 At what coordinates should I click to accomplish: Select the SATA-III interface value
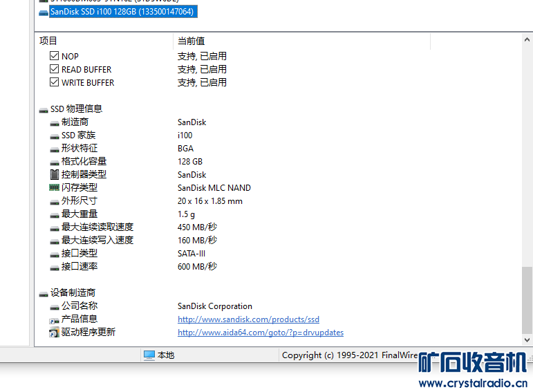(191, 254)
